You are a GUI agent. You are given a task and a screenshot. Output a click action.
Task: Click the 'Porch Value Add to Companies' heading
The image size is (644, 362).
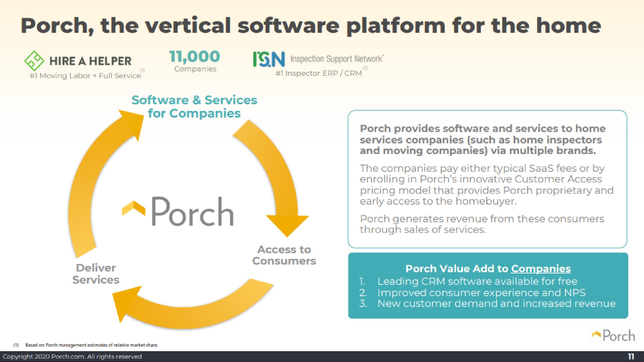(x=488, y=269)
